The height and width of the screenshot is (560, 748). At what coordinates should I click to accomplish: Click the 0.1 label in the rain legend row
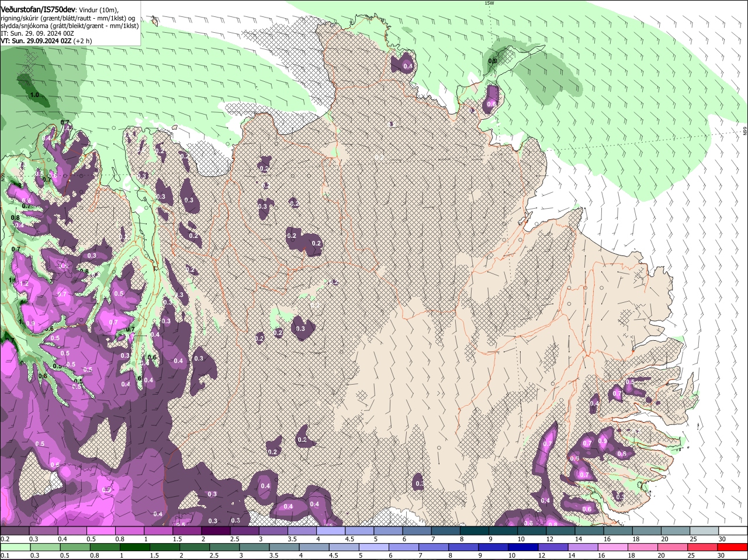coord(5,556)
